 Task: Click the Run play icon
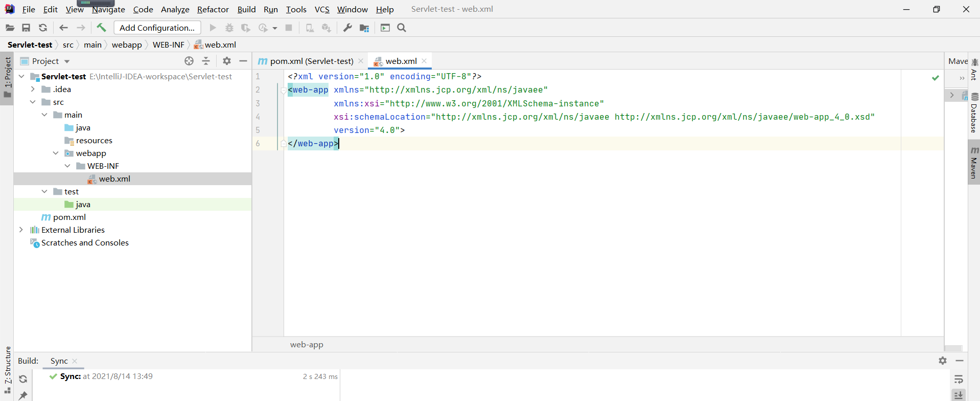213,28
